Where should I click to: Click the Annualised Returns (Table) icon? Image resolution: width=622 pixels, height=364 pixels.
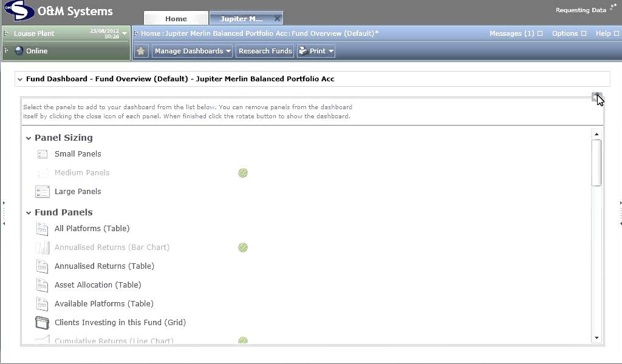(42, 266)
